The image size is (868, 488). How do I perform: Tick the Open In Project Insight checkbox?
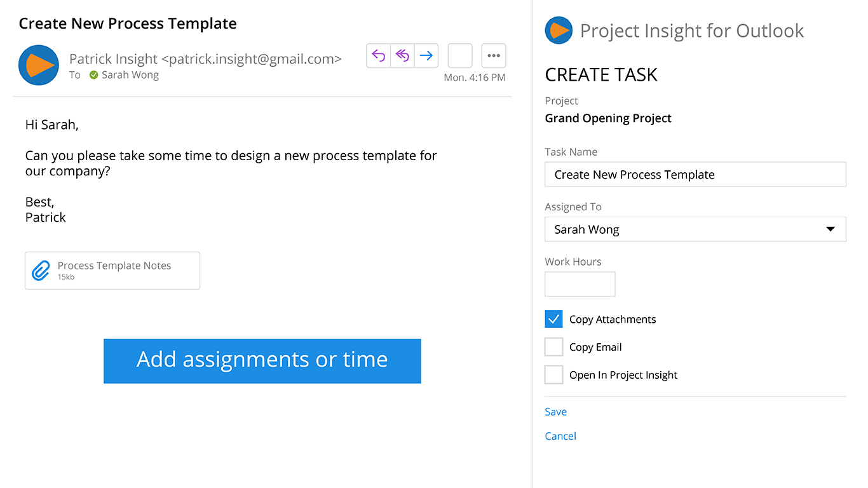(x=554, y=375)
